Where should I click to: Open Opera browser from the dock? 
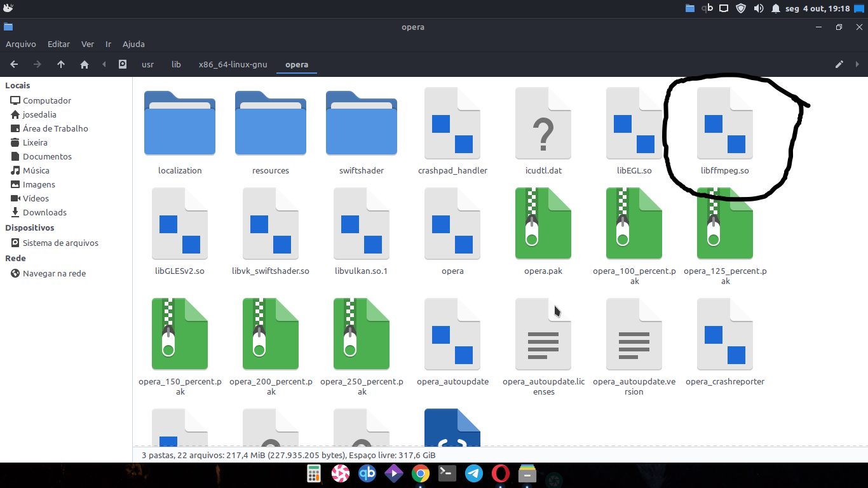point(501,473)
